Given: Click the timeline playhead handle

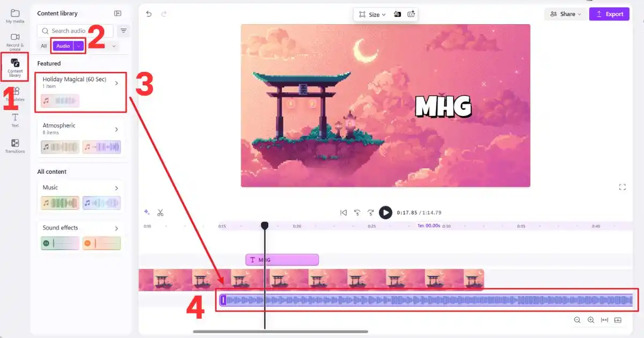Looking at the screenshot, I should click(265, 226).
